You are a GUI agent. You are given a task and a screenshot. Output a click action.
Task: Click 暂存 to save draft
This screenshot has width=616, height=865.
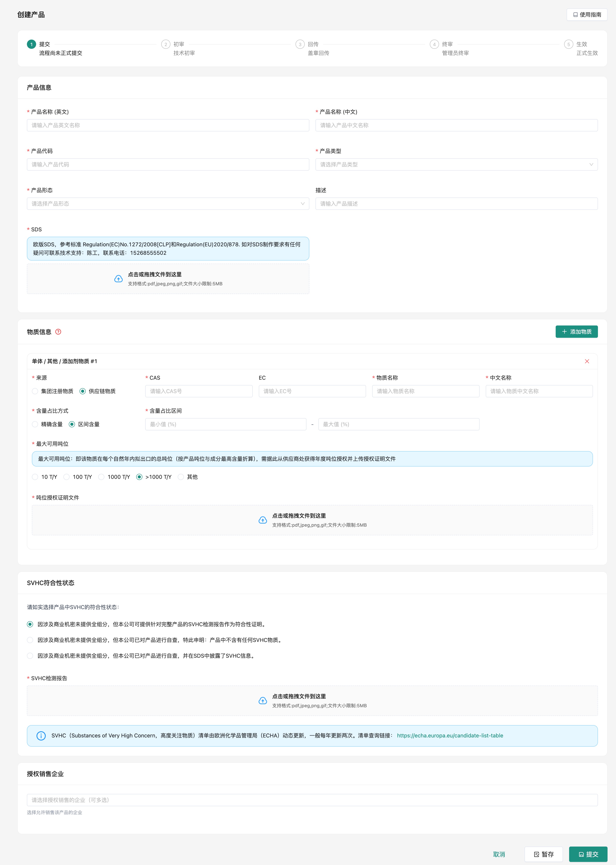click(x=544, y=854)
